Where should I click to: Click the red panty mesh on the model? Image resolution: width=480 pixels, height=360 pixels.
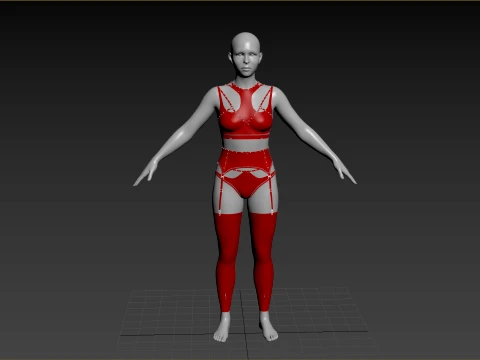(246, 185)
